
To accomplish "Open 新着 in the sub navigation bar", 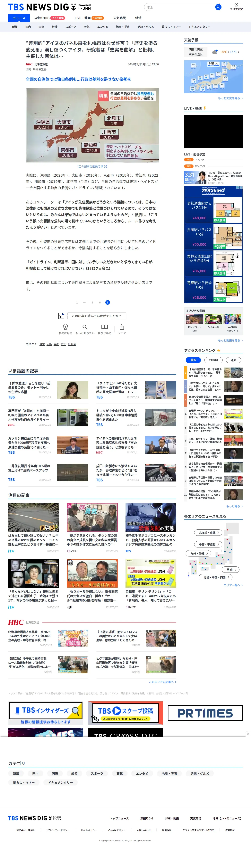I will point(15,27).
